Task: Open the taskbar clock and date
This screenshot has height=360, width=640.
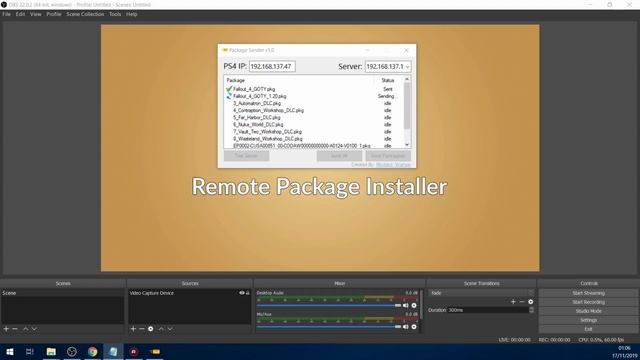Action: (624, 352)
